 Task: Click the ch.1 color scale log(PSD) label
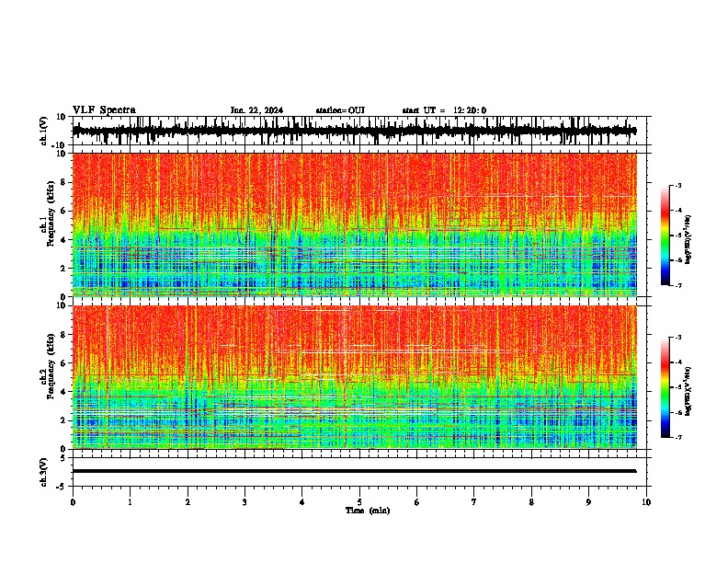[688, 239]
